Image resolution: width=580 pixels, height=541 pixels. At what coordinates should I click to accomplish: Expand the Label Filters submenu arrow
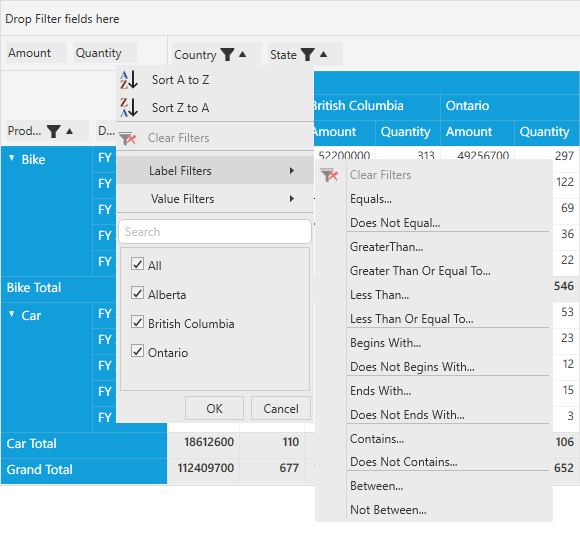pyautogui.click(x=292, y=170)
